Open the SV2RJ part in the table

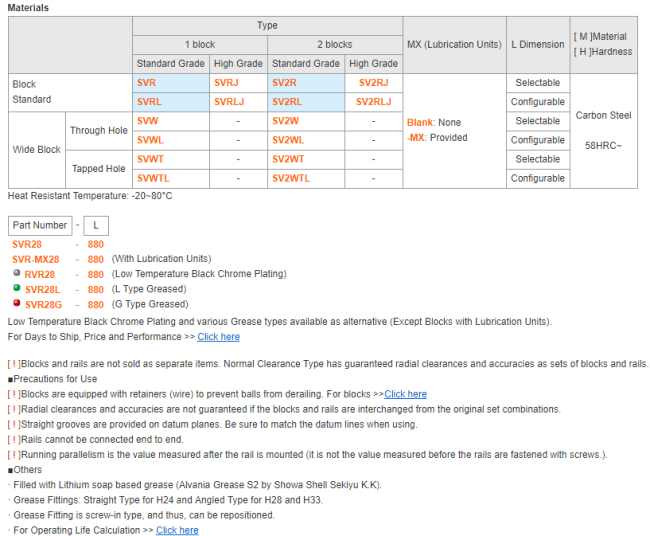(x=372, y=83)
